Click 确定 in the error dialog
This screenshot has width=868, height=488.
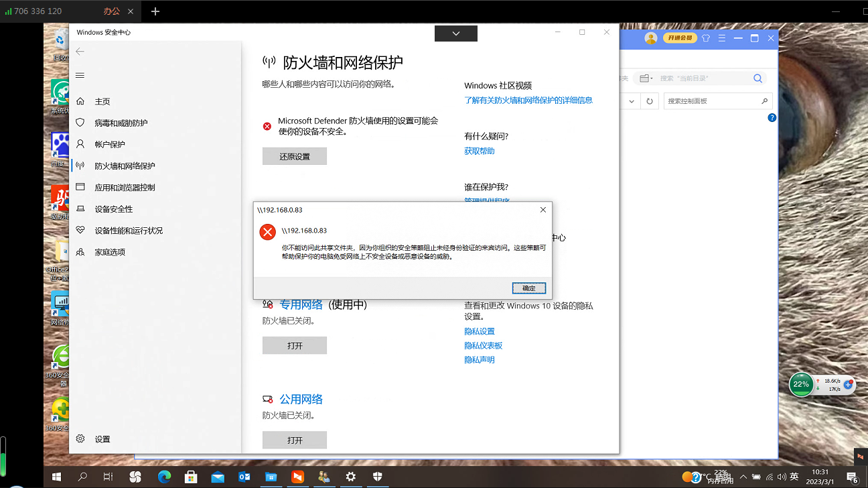529,288
